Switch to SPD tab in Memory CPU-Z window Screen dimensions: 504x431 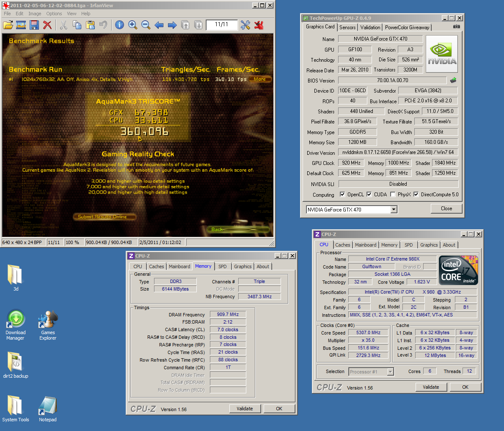point(223,266)
